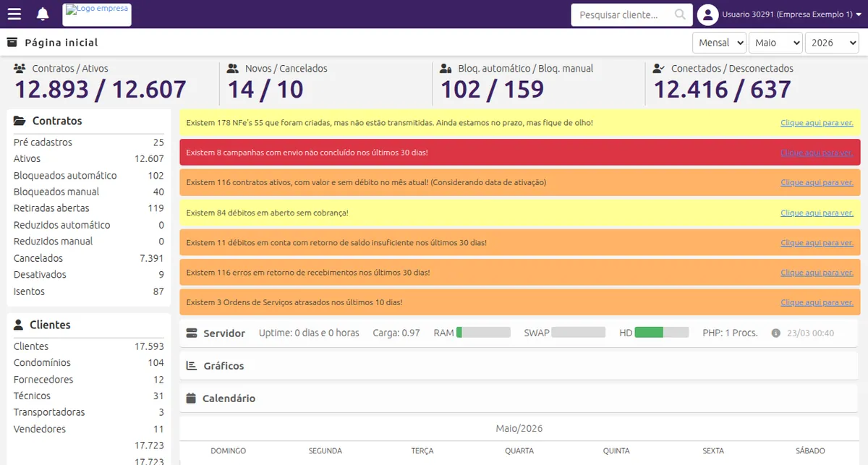
Task: Open the notifications bell
Action: (x=43, y=14)
